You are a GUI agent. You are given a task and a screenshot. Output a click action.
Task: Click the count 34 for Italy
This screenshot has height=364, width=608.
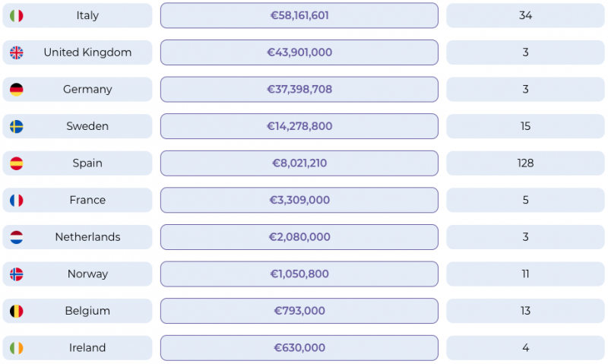coord(525,16)
